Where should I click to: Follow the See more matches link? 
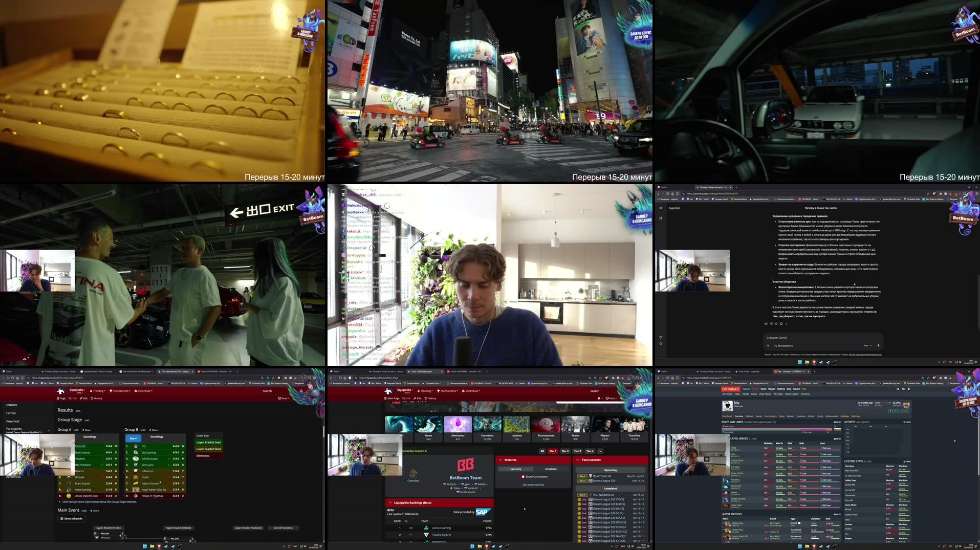tap(533, 485)
